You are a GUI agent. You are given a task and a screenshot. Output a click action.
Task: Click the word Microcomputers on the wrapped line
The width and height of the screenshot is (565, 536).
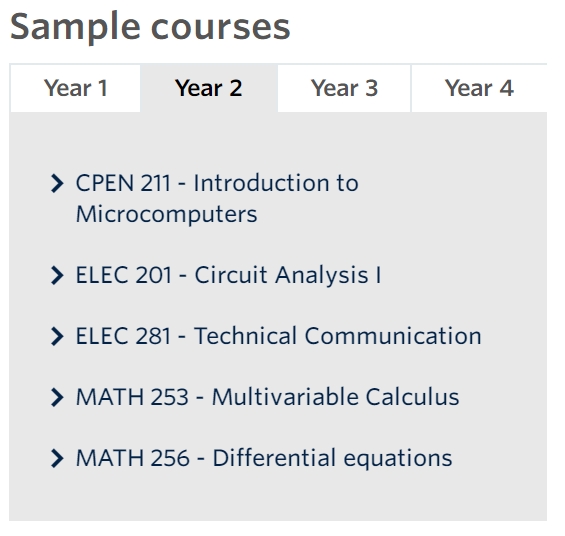pyautogui.click(x=166, y=214)
